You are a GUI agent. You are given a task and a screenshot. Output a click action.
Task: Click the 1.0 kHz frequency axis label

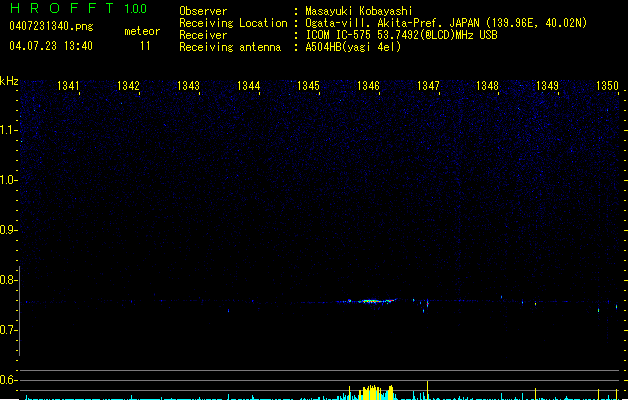pyautogui.click(x=8, y=180)
